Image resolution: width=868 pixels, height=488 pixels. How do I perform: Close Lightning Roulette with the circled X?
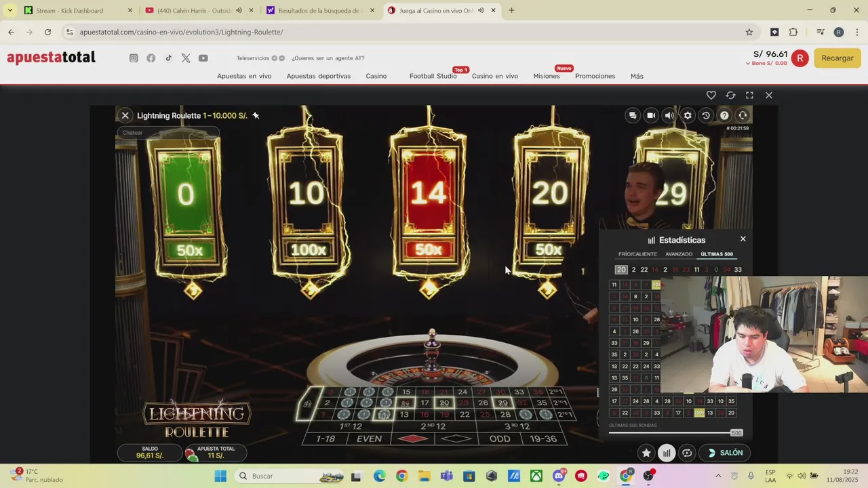[x=125, y=115]
